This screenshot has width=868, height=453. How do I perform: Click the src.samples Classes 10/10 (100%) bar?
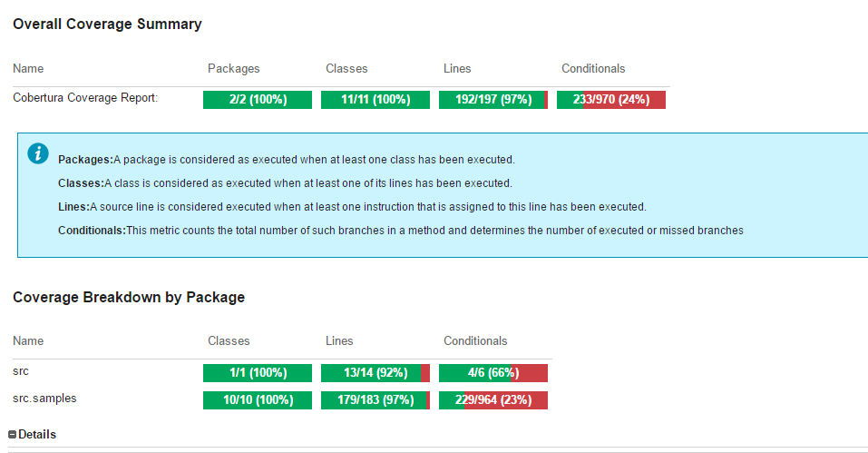coord(258,400)
